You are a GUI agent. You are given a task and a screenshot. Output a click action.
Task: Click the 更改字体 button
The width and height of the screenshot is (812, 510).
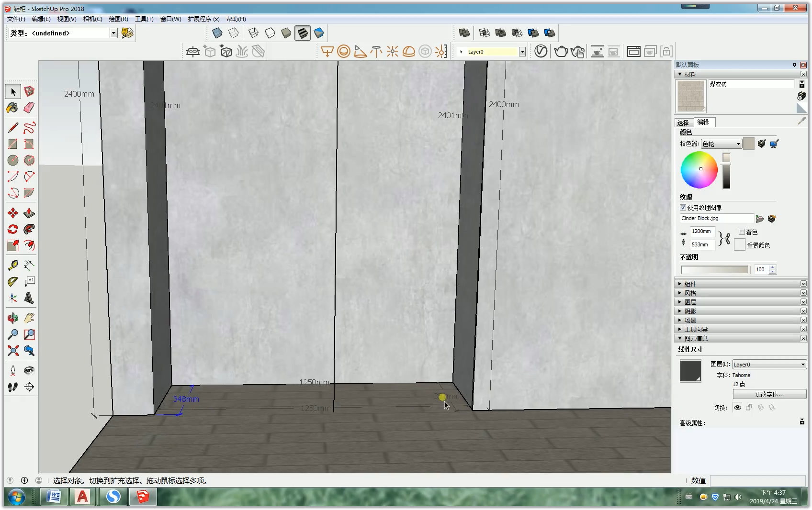pos(769,394)
